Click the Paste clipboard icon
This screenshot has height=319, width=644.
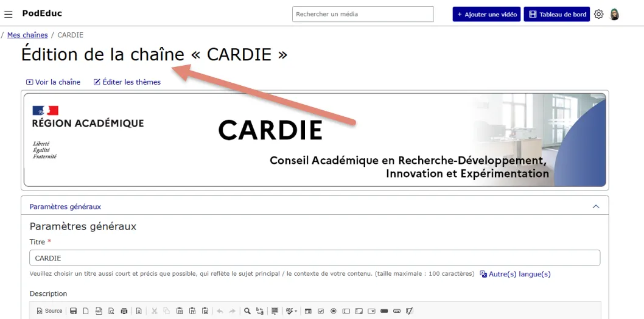180,311
